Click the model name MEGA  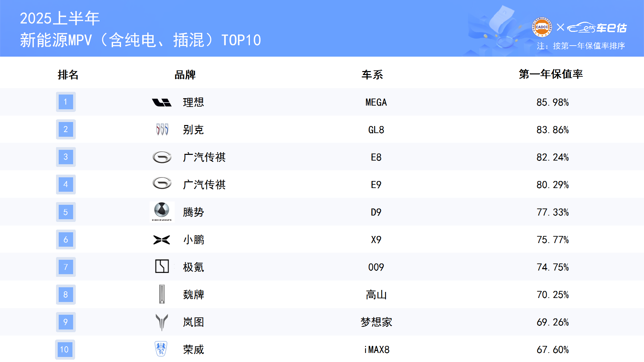(376, 102)
